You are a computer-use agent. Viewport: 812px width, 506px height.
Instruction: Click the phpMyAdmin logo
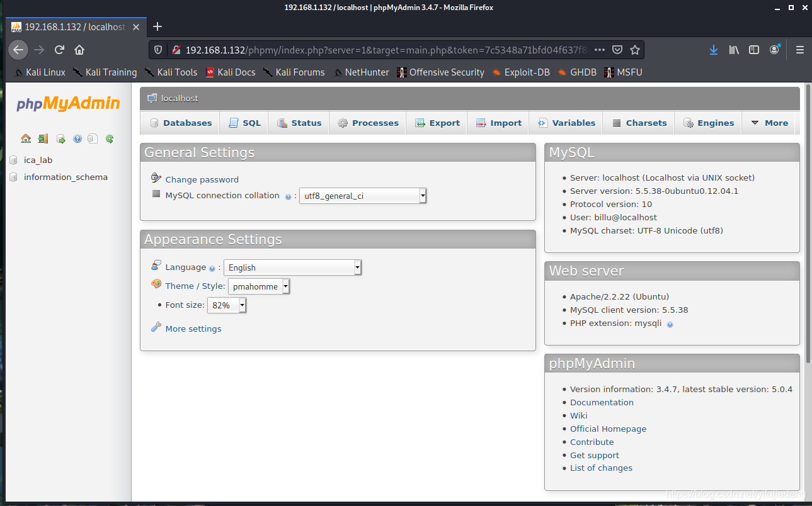click(x=68, y=103)
